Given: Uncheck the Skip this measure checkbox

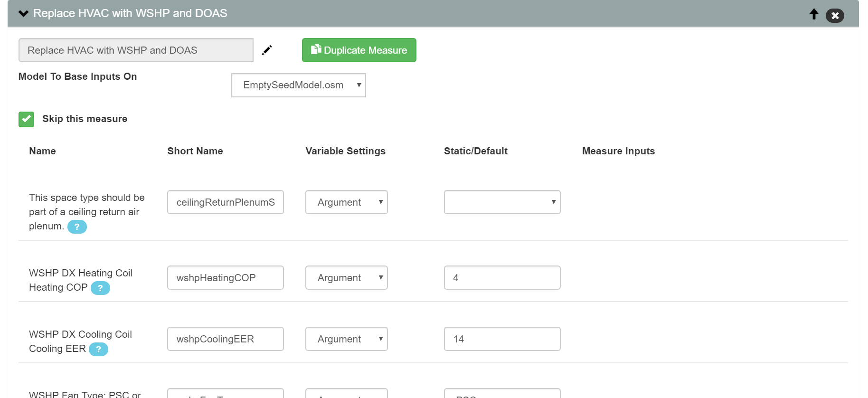Looking at the screenshot, I should 26,119.
